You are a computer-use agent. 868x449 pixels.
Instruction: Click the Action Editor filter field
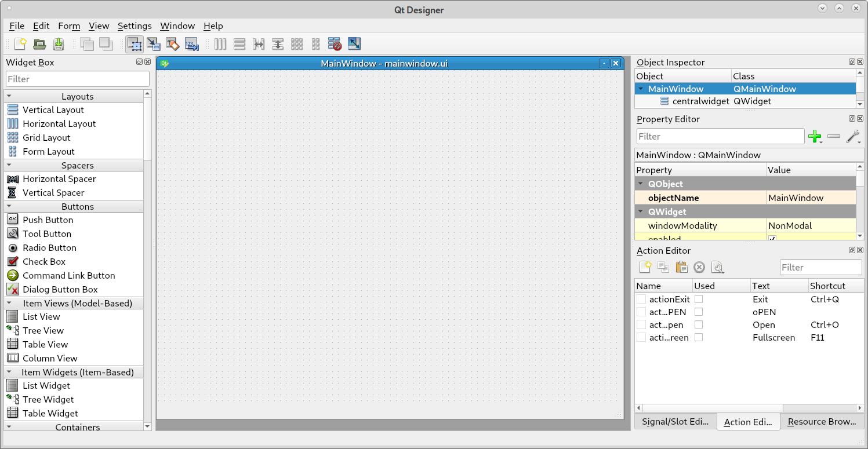(820, 267)
